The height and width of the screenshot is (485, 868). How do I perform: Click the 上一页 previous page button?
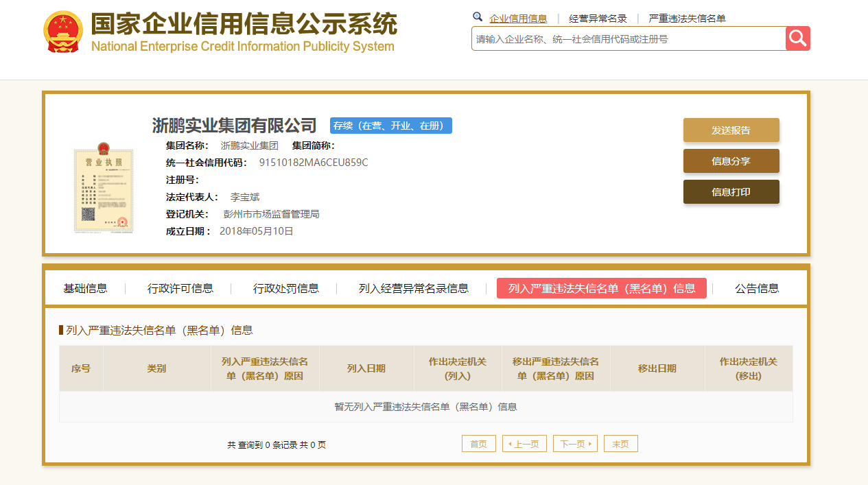coord(525,444)
